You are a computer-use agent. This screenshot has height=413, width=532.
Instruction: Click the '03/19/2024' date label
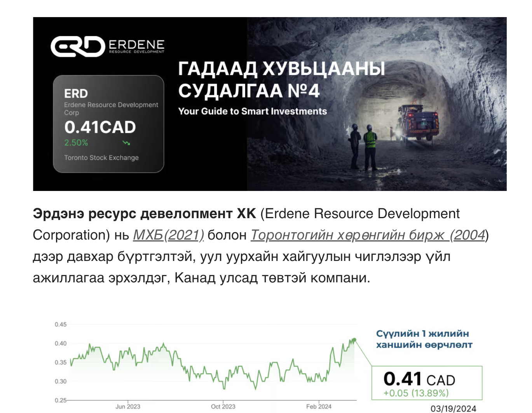[x=453, y=408]
